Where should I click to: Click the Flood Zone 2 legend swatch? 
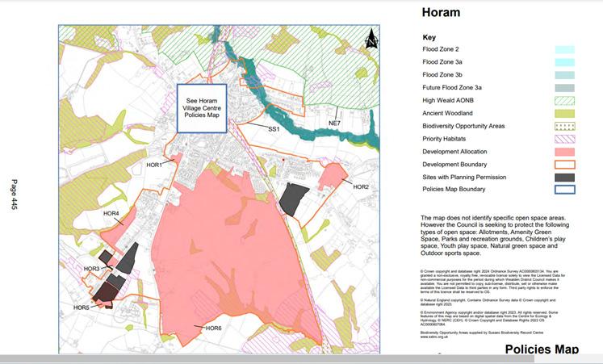[565, 49]
